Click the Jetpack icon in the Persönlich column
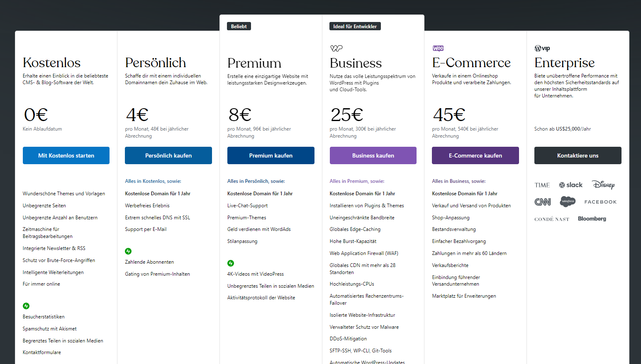 tap(128, 251)
